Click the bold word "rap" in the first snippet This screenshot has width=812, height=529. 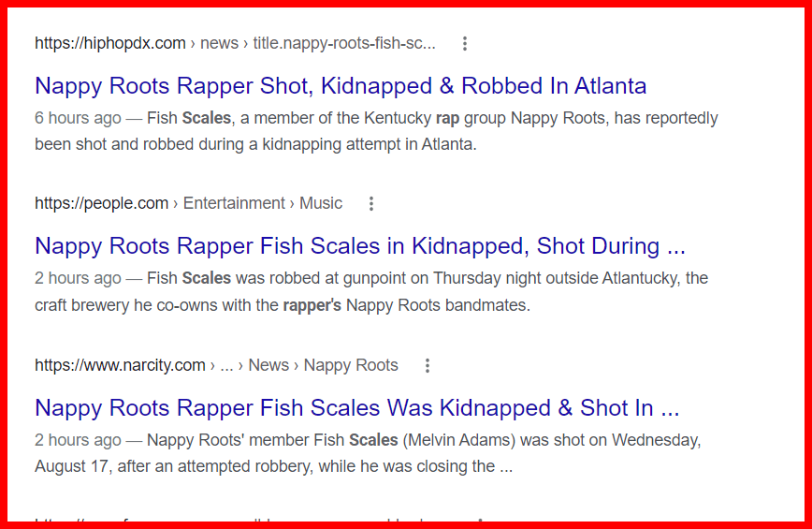point(447,119)
